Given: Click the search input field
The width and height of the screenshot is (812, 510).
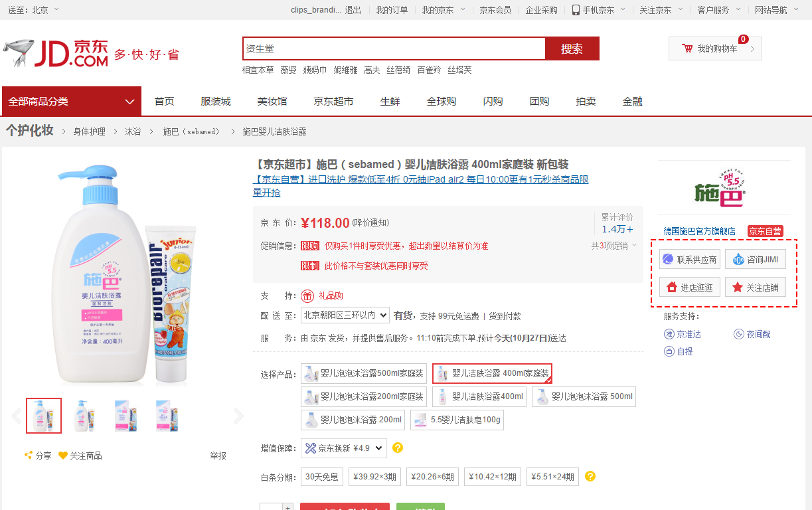Looking at the screenshot, I should point(394,48).
